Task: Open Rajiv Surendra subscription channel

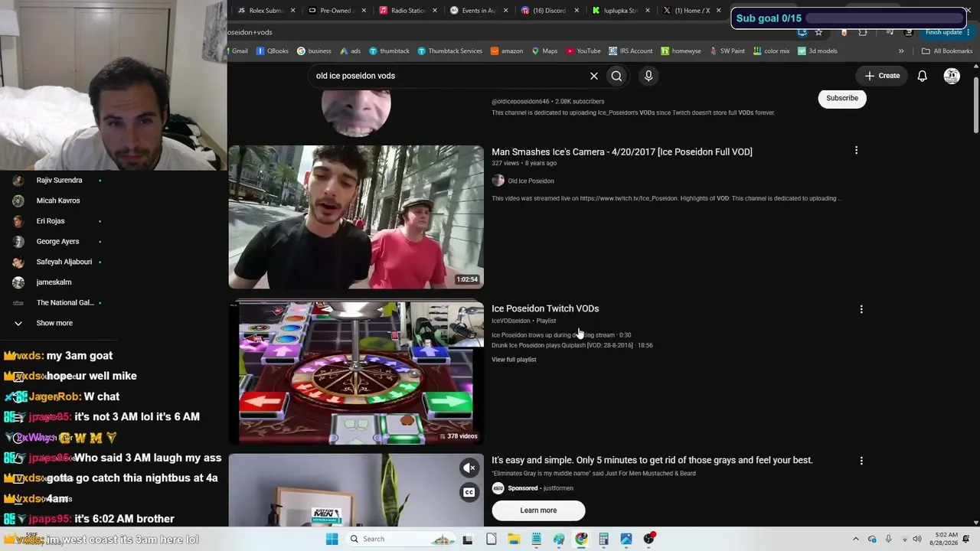Action: tap(57, 181)
